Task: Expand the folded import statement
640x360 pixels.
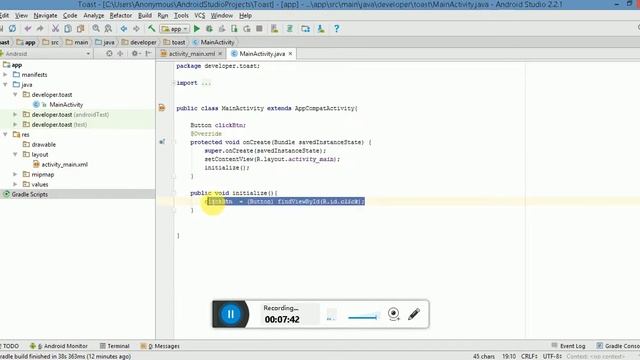Action: [206, 83]
